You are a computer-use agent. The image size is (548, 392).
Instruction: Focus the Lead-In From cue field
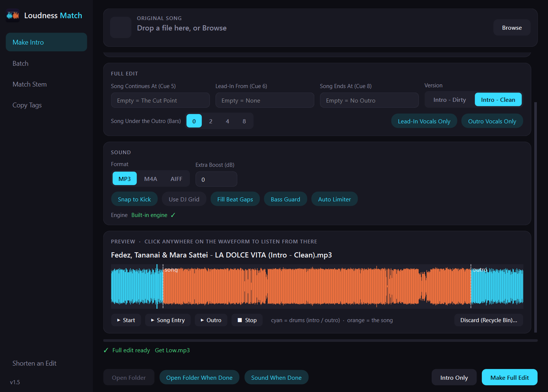click(x=265, y=100)
